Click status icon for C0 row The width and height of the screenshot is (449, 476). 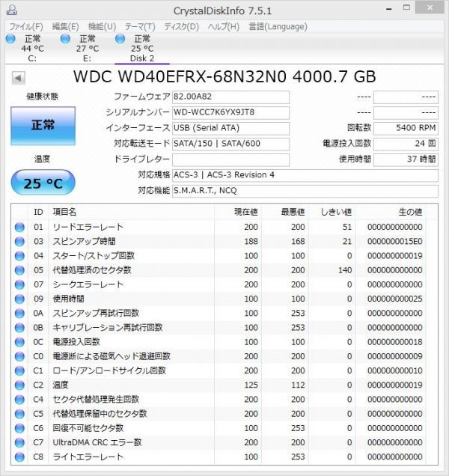point(19,356)
